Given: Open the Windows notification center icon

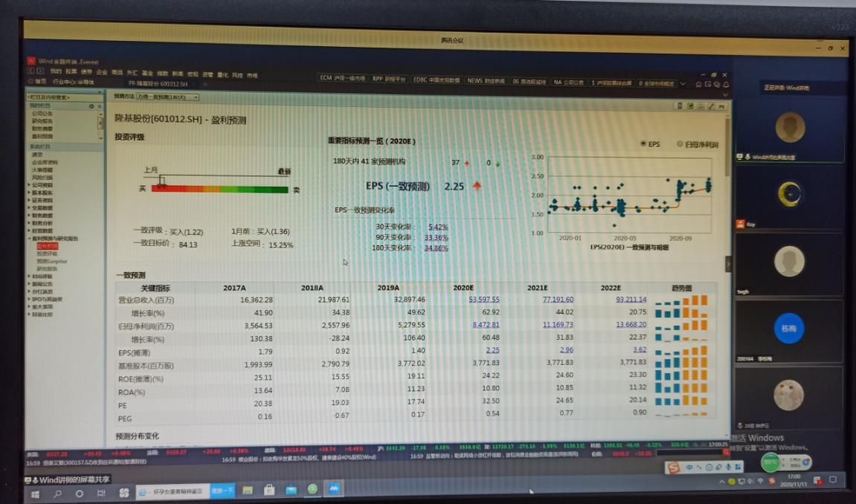Looking at the screenshot, I should 832,480.
